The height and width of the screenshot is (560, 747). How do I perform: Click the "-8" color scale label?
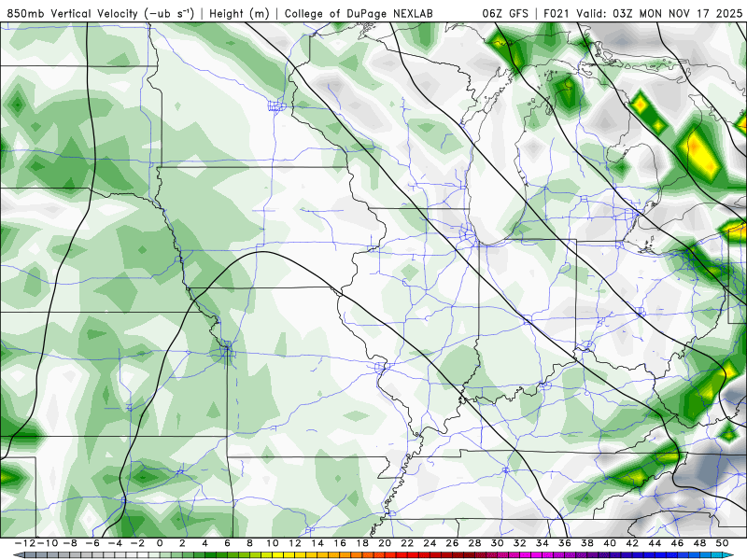tap(71, 543)
